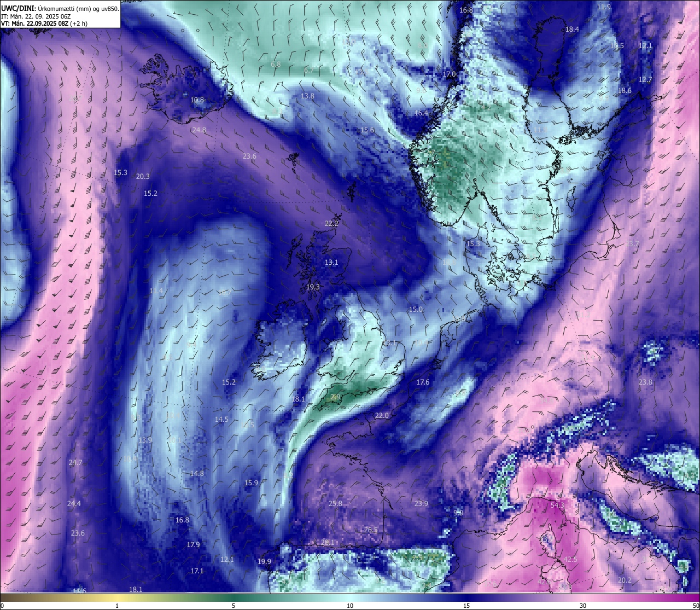Click the 17.0 value near Norway's coast

coord(450,74)
